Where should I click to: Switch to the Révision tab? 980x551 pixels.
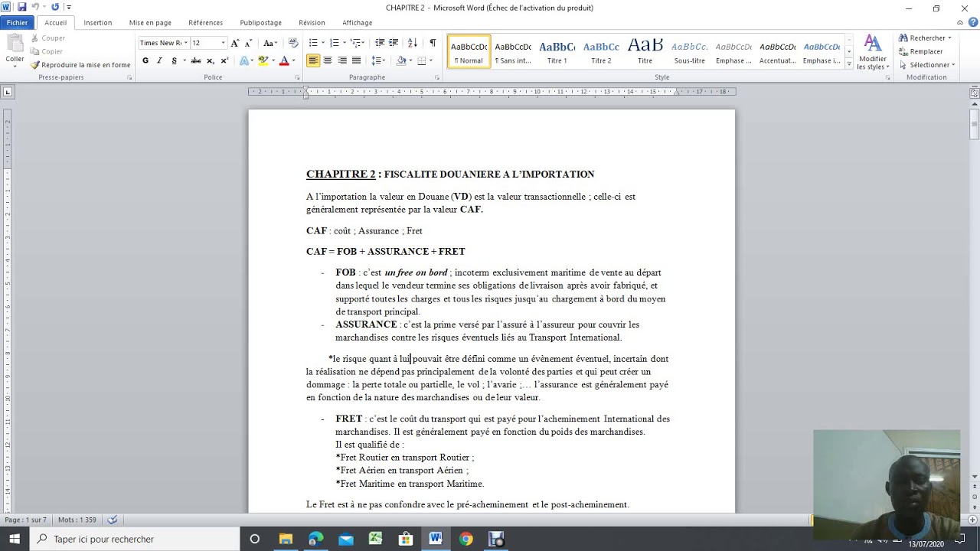coord(312,23)
